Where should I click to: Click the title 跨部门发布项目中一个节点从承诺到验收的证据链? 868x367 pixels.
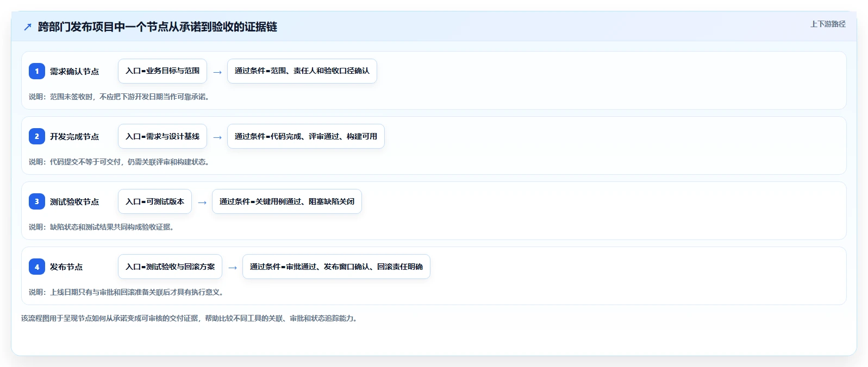[x=158, y=27]
